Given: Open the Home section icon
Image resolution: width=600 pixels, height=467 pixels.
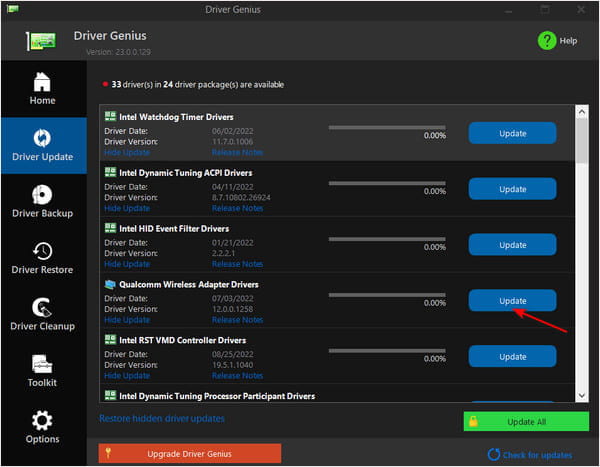Looking at the screenshot, I should tap(42, 82).
